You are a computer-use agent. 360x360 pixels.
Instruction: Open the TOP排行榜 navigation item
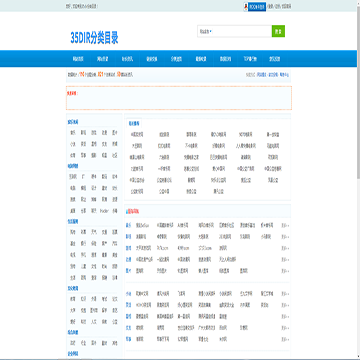(250, 59)
